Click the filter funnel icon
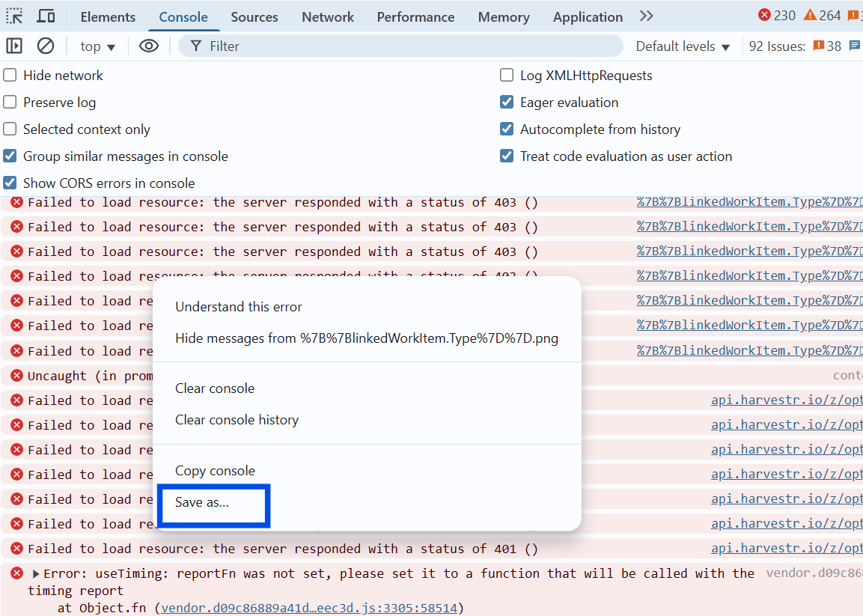The width and height of the screenshot is (863, 616). pyautogui.click(x=196, y=46)
